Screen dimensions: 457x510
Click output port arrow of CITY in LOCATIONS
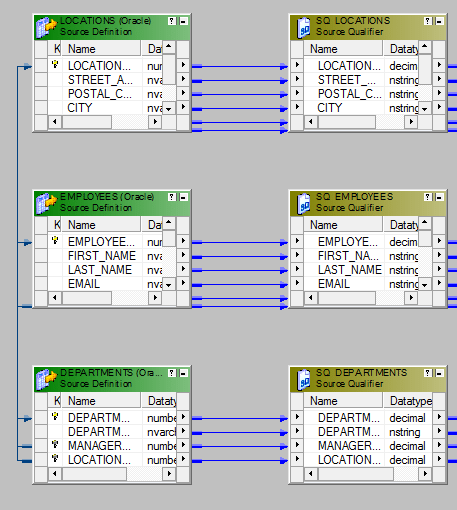[183, 107]
